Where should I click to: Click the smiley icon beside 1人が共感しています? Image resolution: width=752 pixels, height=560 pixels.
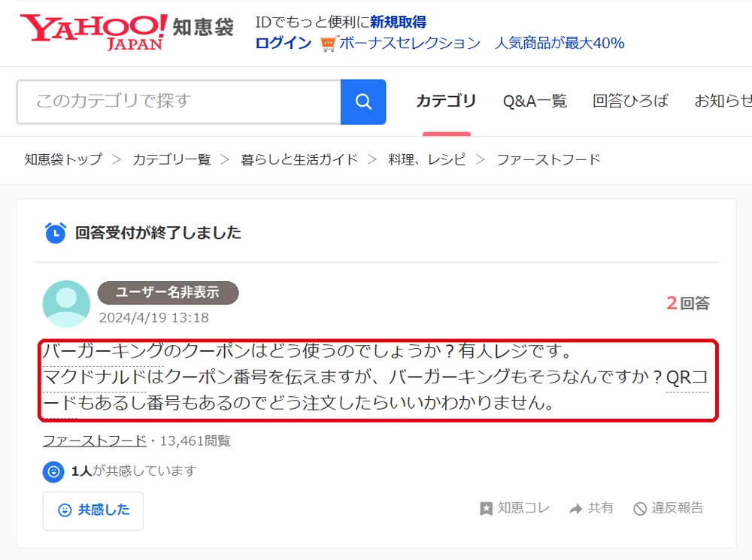point(53,471)
